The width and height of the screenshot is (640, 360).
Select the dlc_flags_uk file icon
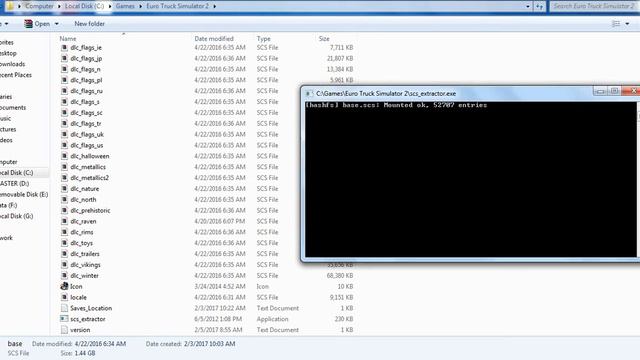click(x=64, y=134)
